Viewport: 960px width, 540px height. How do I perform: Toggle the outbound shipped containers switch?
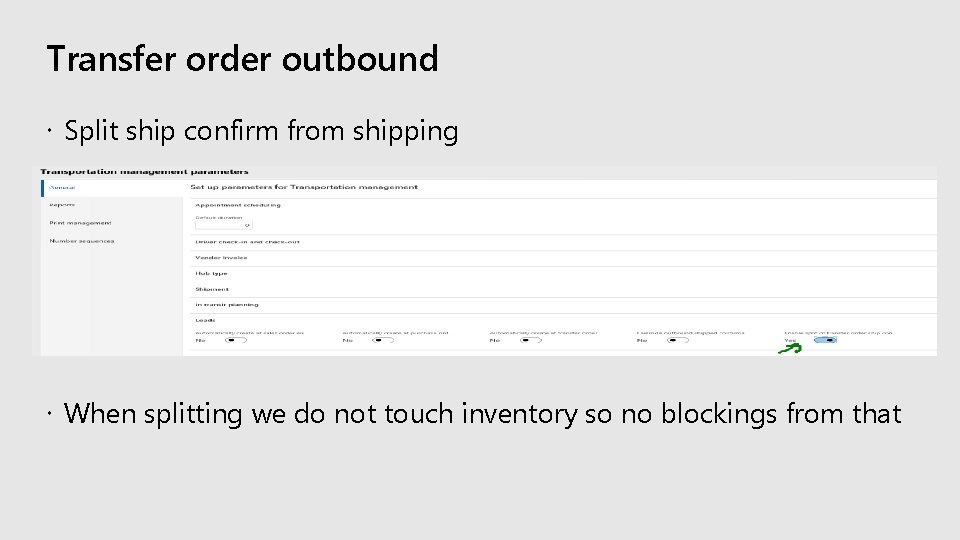click(678, 340)
